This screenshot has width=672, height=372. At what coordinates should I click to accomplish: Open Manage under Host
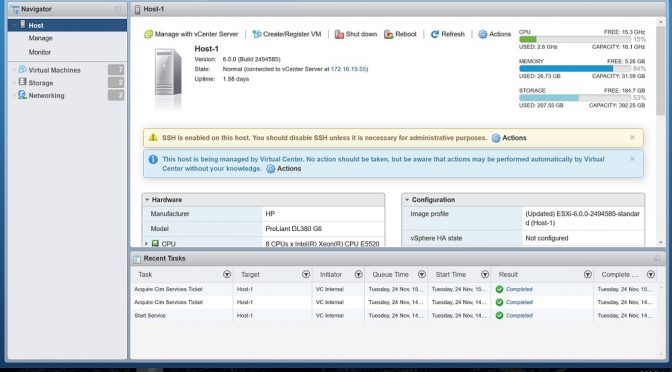pyautogui.click(x=40, y=38)
